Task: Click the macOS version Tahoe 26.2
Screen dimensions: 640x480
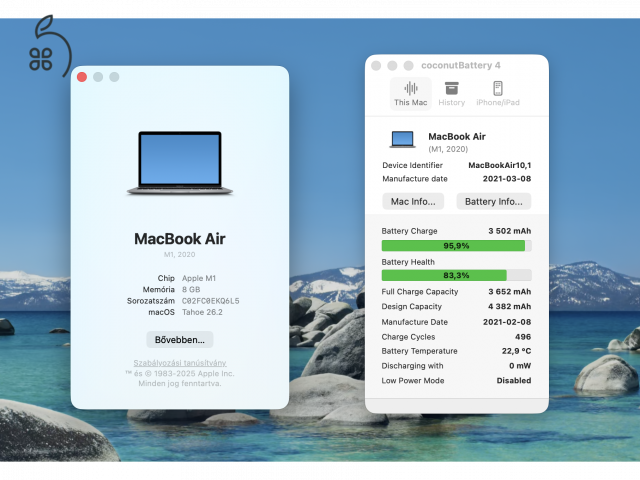Action: pos(202,312)
